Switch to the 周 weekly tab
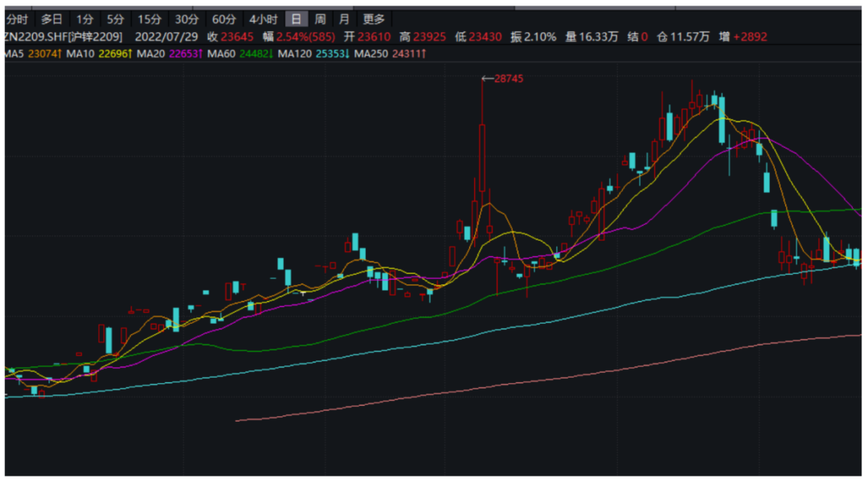The image size is (868, 482). tap(320, 19)
